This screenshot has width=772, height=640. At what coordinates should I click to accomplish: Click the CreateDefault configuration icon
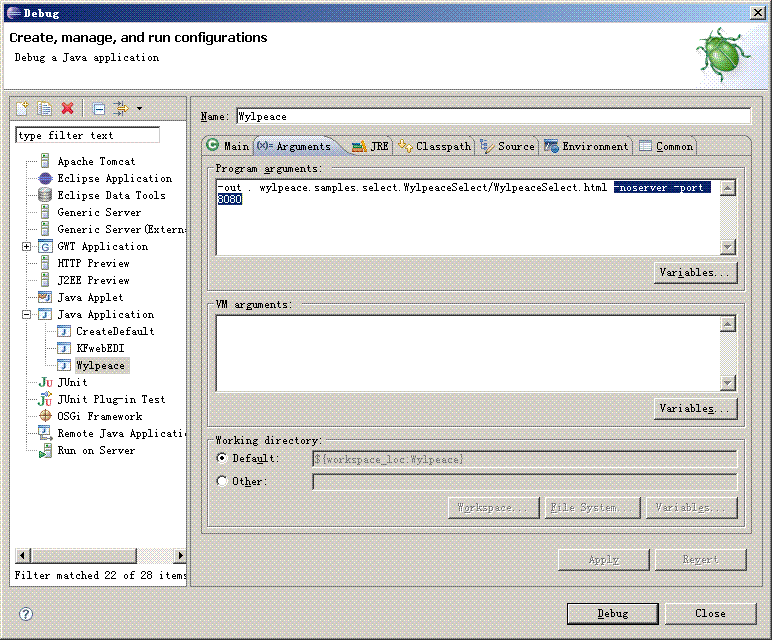(x=64, y=331)
